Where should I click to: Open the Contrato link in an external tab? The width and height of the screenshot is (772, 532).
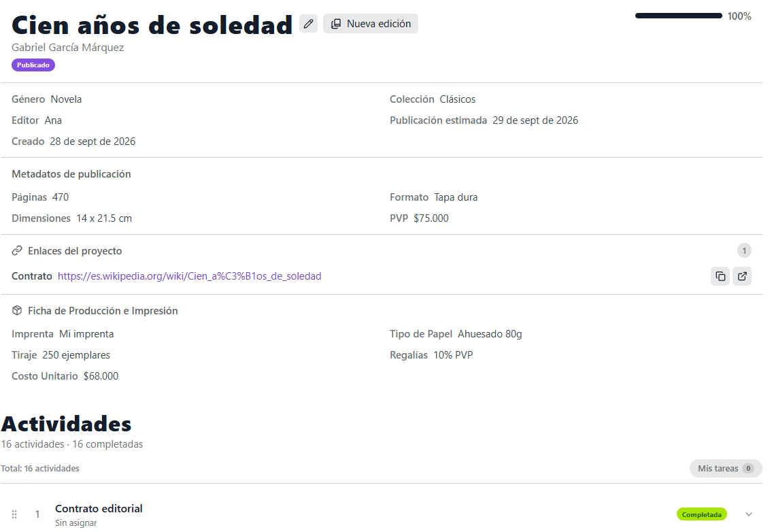click(742, 276)
